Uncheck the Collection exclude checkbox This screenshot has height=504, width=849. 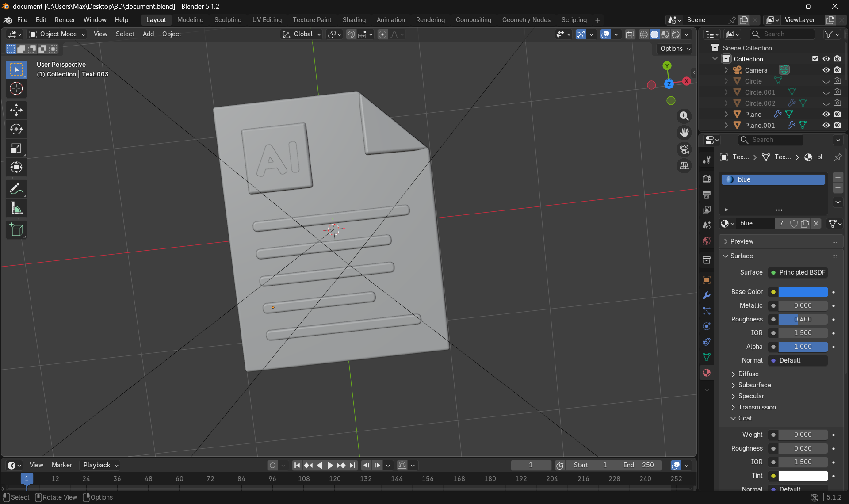click(815, 59)
